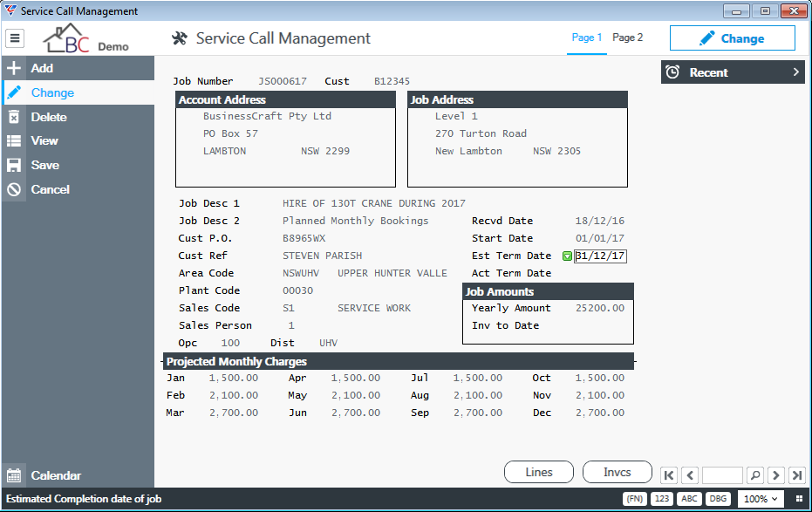This screenshot has width=812, height=512.
Task: Click Area Code NSWUHV
Action: point(300,273)
